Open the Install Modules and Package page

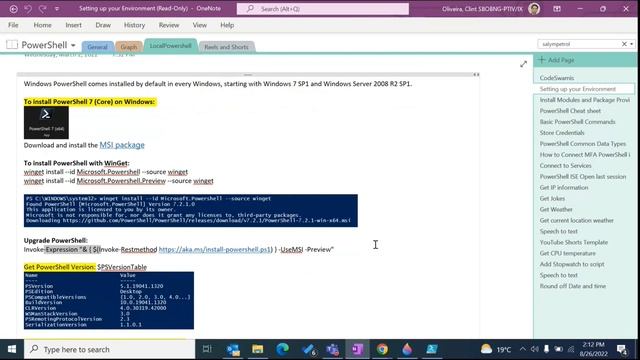point(584,100)
